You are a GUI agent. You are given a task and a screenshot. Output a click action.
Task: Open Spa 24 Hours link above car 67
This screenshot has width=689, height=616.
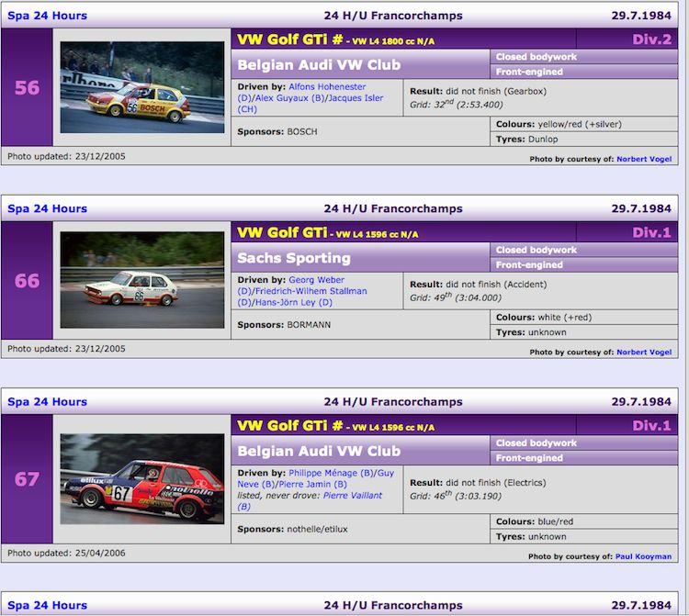click(48, 402)
